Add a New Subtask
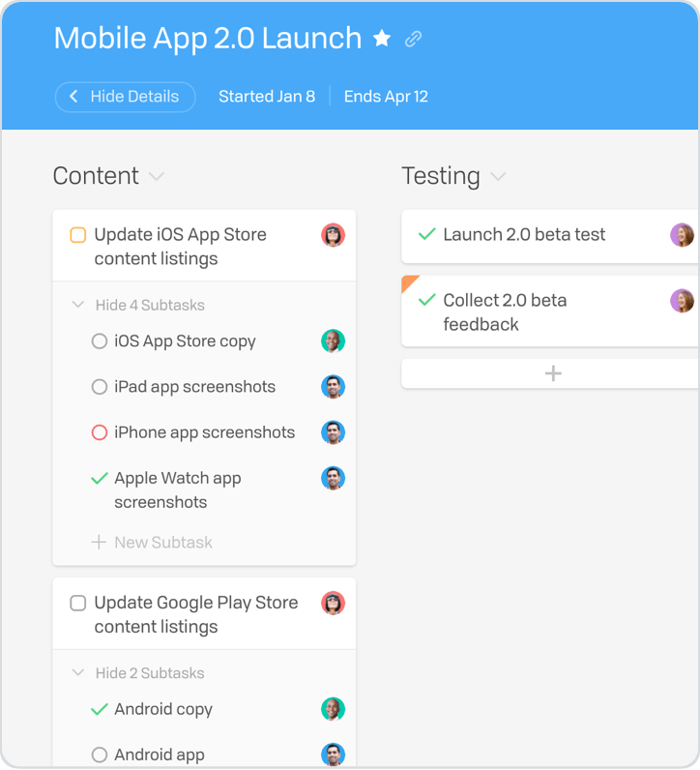Image resolution: width=700 pixels, height=770 pixels. tap(152, 542)
